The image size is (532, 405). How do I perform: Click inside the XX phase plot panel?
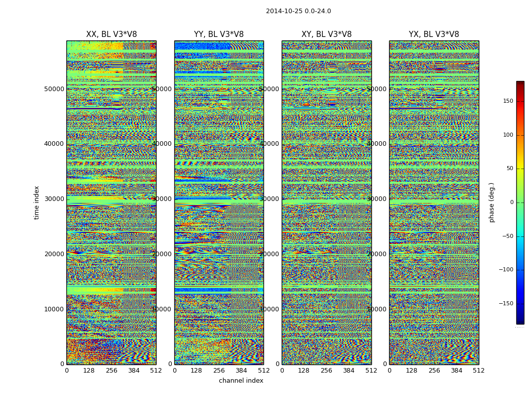click(111, 202)
